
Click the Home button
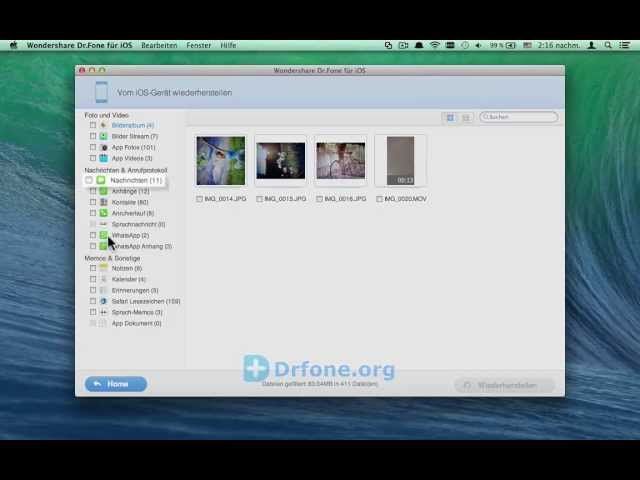coord(116,384)
